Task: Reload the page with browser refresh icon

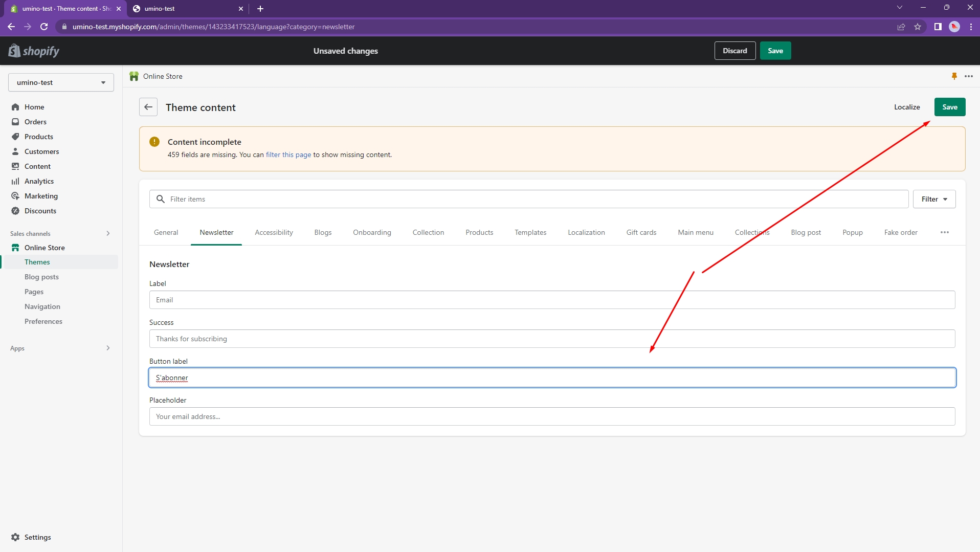Action: [x=44, y=27]
